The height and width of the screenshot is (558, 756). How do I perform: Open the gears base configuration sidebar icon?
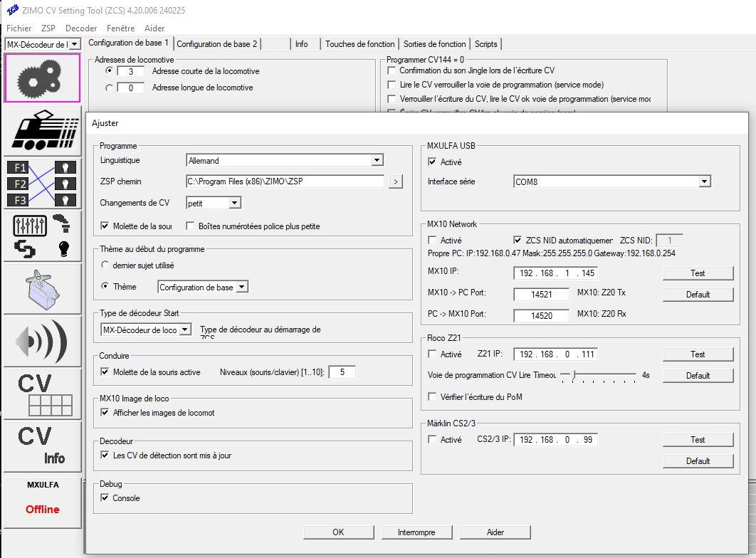pyautogui.click(x=43, y=78)
